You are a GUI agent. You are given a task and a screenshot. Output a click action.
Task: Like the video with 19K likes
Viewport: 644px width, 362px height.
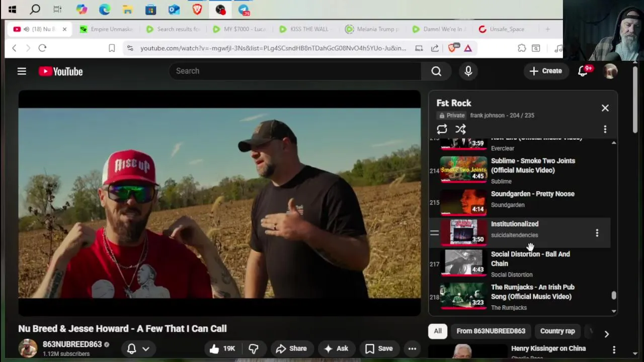pyautogui.click(x=223, y=348)
